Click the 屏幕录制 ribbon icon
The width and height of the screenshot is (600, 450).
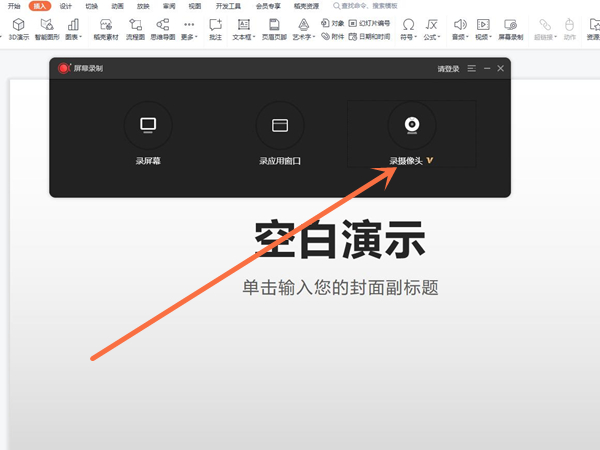511,29
